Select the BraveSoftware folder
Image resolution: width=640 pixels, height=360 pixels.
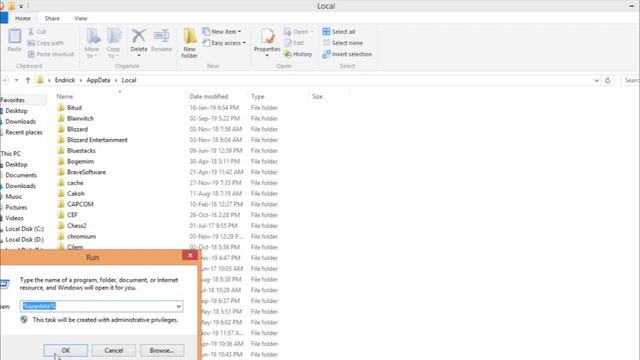[86, 172]
